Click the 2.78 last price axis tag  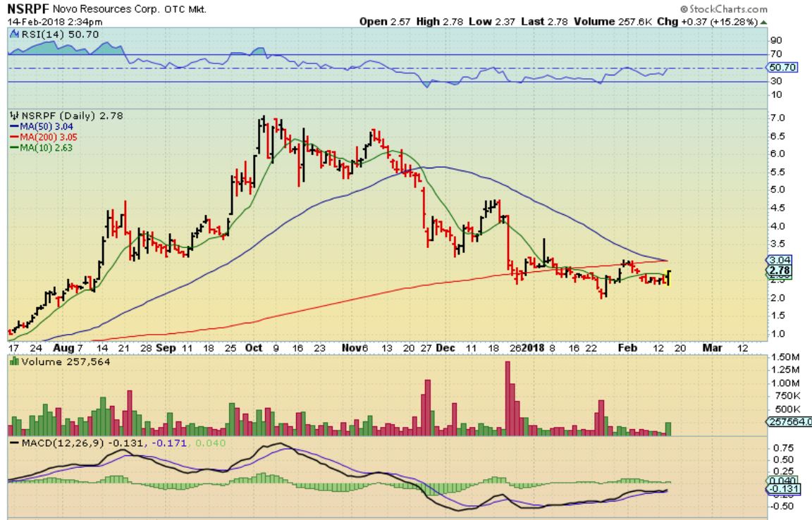pos(780,270)
